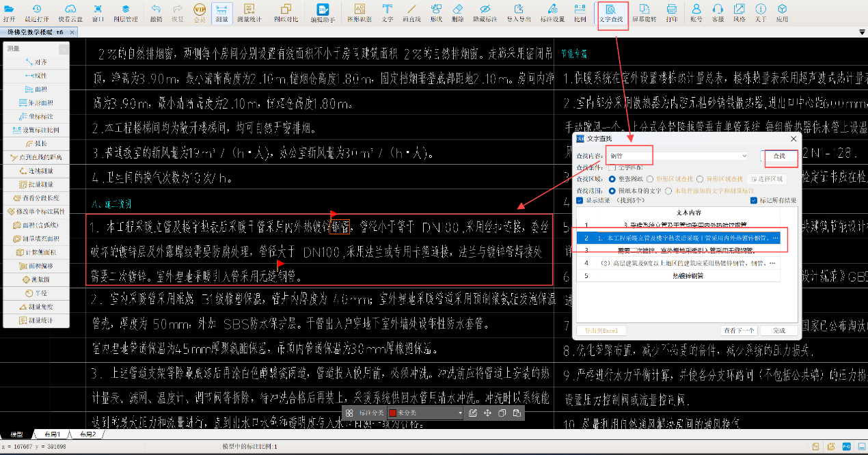Select the 图形识别 shape recognition tool

click(359, 13)
